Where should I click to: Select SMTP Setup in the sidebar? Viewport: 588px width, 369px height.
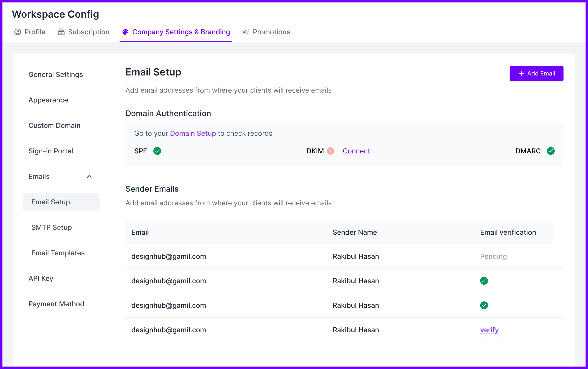click(51, 227)
